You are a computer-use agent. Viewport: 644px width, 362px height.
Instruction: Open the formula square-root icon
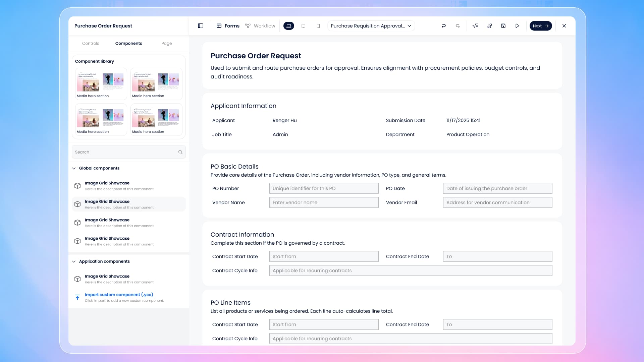[x=475, y=26]
